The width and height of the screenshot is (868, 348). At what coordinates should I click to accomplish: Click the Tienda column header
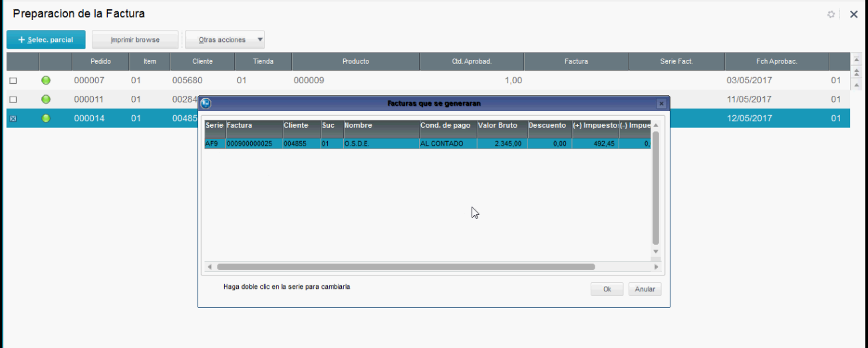[x=263, y=61]
